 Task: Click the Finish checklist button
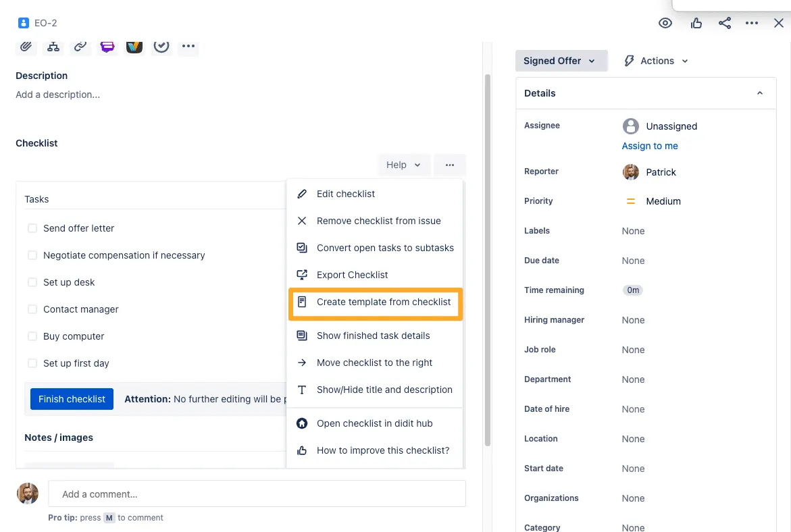(x=72, y=399)
